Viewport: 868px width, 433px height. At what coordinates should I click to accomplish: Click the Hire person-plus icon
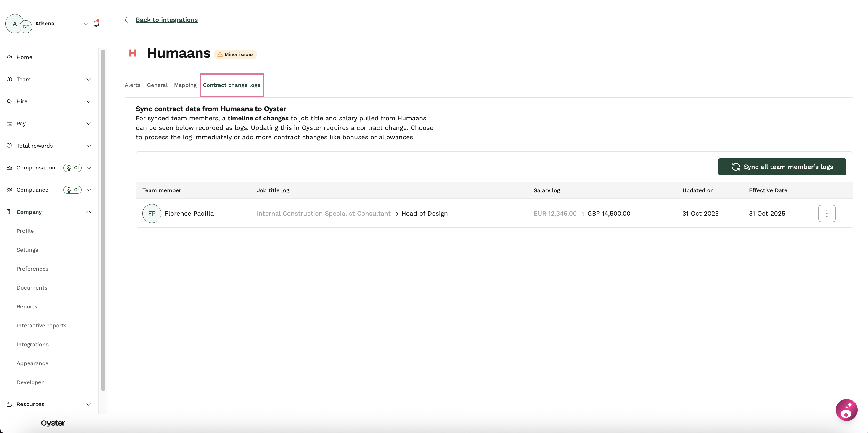(x=9, y=101)
